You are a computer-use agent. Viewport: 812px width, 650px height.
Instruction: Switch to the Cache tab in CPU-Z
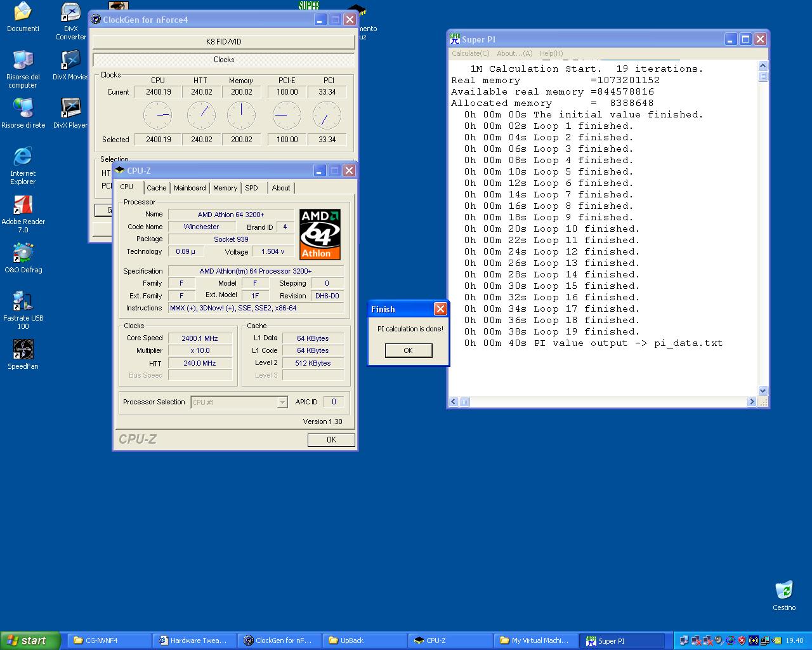[157, 188]
